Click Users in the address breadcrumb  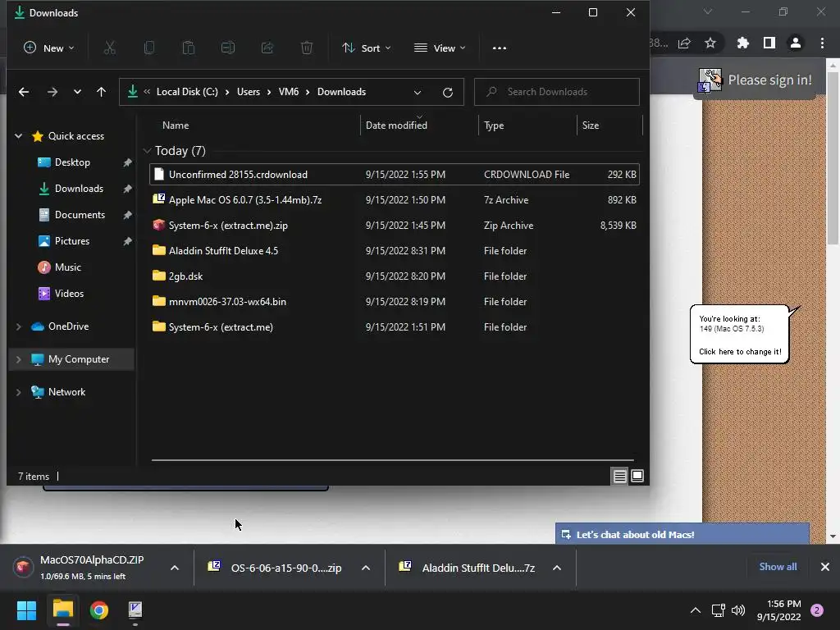(x=249, y=92)
